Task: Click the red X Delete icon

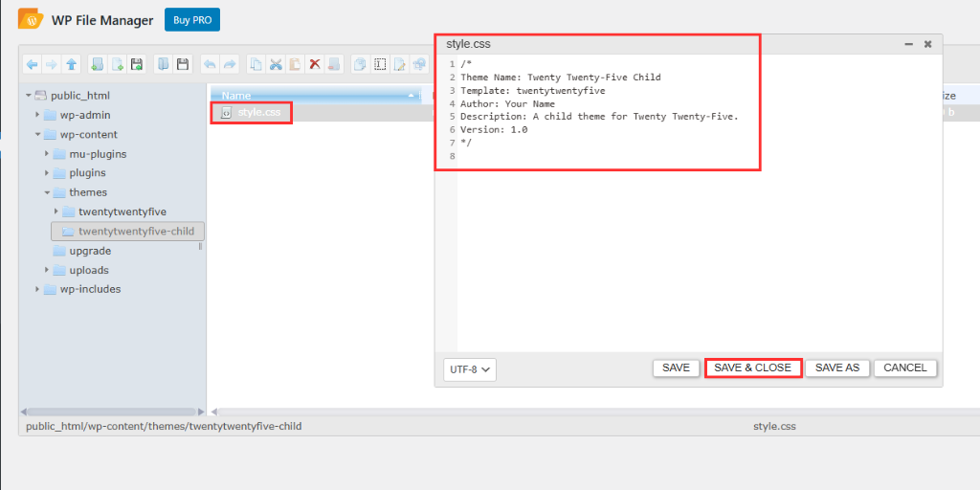Action: tap(315, 64)
